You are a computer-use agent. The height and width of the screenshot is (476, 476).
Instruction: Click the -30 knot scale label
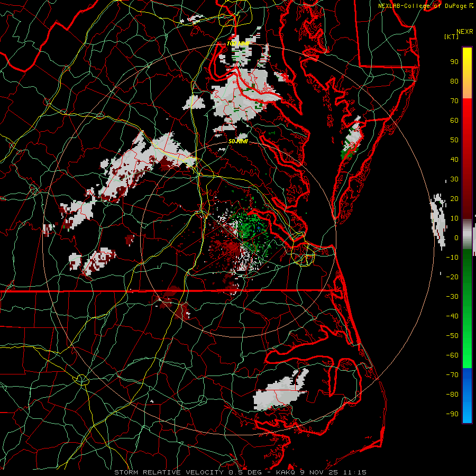click(x=452, y=297)
